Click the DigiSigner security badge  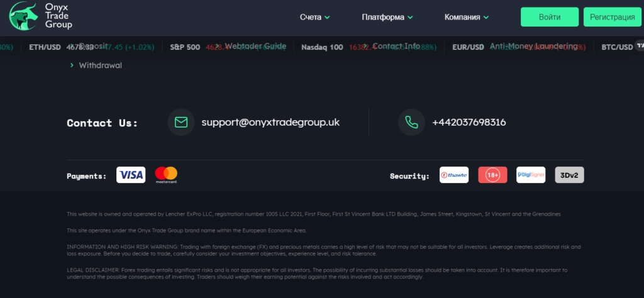pyautogui.click(x=531, y=175)
